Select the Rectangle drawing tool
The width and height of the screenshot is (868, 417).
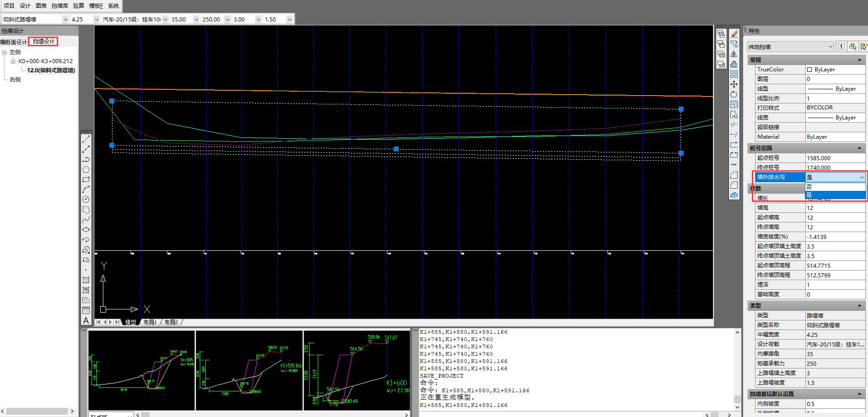[x=86, y=179]
